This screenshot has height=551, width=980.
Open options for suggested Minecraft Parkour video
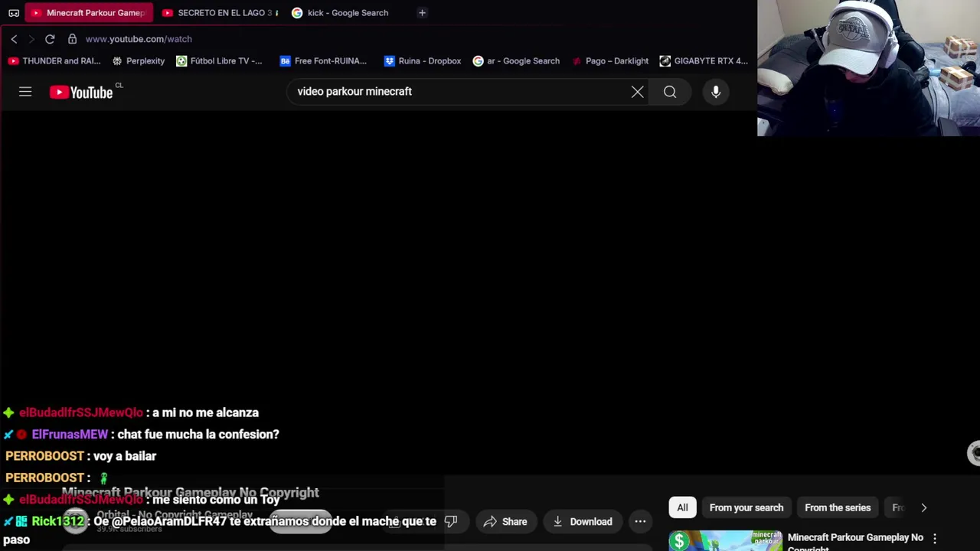click(x=934, y=539)
